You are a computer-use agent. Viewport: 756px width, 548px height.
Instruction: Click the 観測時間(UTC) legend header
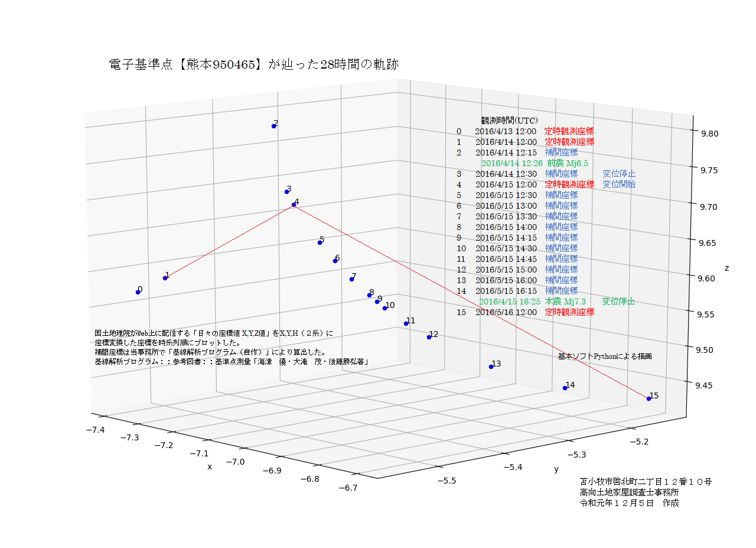509,120
